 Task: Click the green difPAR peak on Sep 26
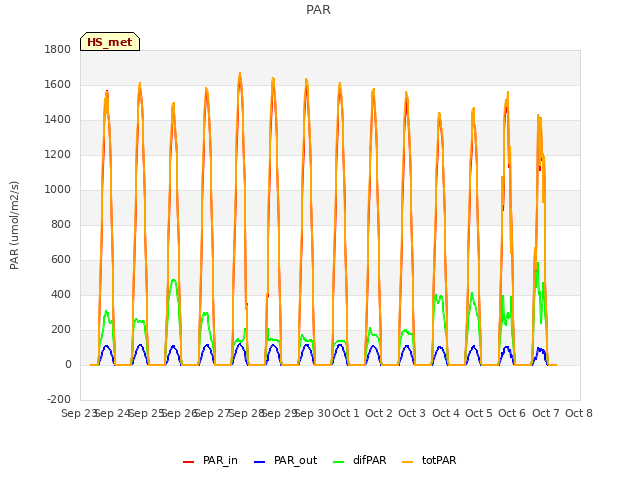[173, 280]
